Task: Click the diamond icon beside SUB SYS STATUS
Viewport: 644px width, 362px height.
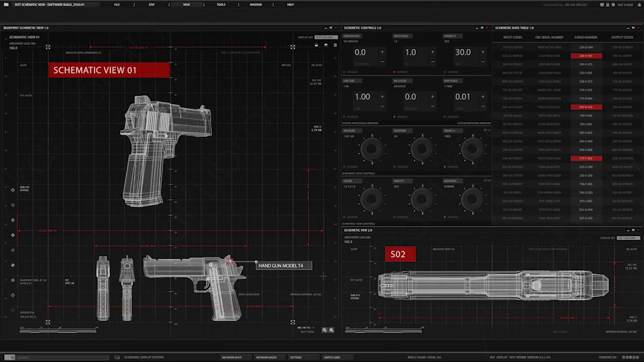Action: [x=13, y=190]
